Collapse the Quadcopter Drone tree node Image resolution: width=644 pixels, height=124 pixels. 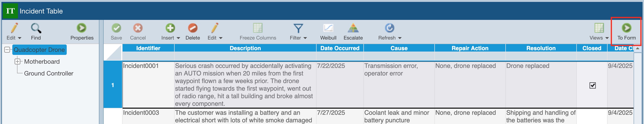tap(7, 50)
